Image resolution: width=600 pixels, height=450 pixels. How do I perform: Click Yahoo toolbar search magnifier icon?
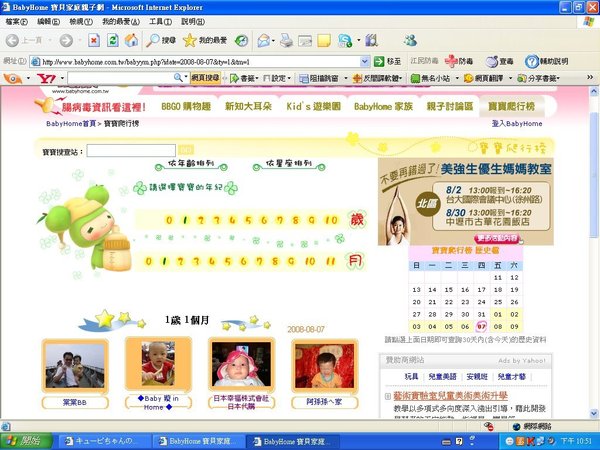(178, 78)
